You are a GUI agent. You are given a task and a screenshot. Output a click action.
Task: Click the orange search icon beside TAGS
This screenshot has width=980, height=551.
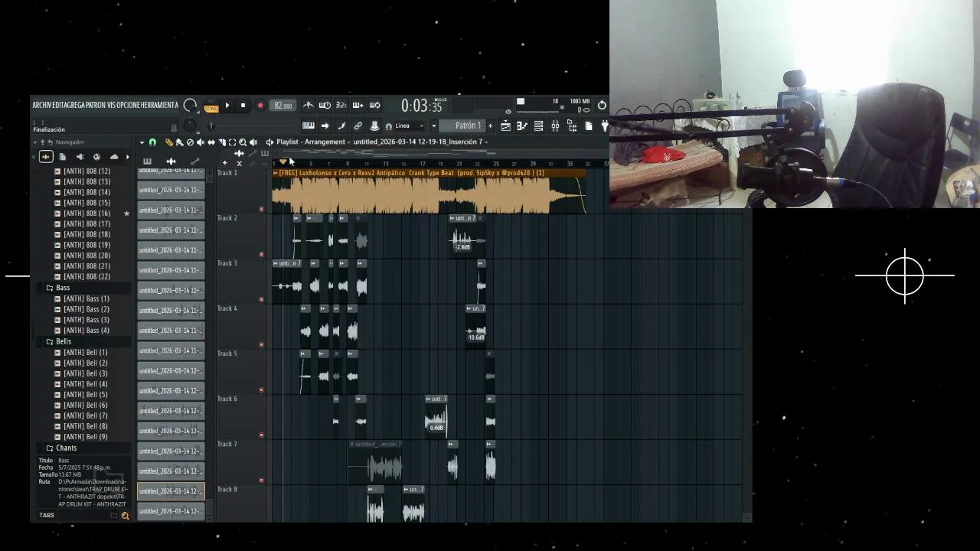(x=125, y=516)
